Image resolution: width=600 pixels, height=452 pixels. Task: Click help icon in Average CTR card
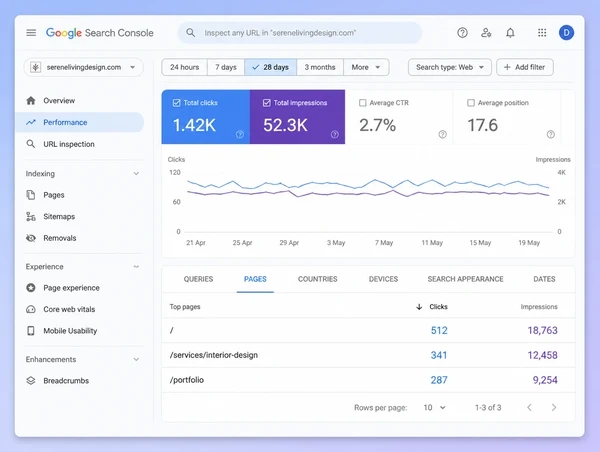443,134
